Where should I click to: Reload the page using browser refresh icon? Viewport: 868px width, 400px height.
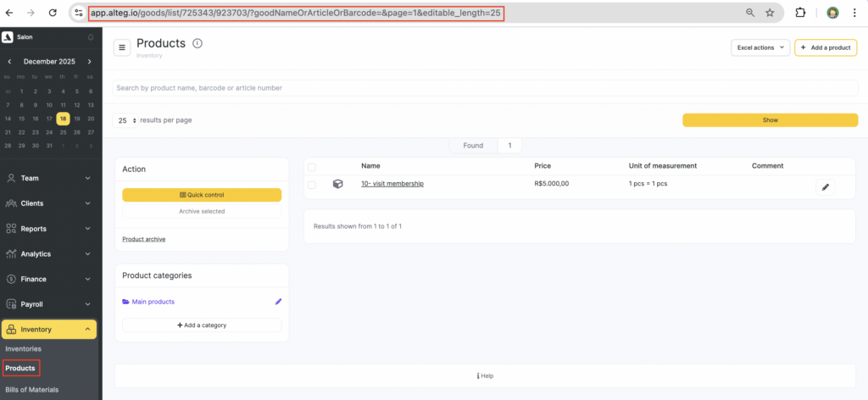pos(53,13)
